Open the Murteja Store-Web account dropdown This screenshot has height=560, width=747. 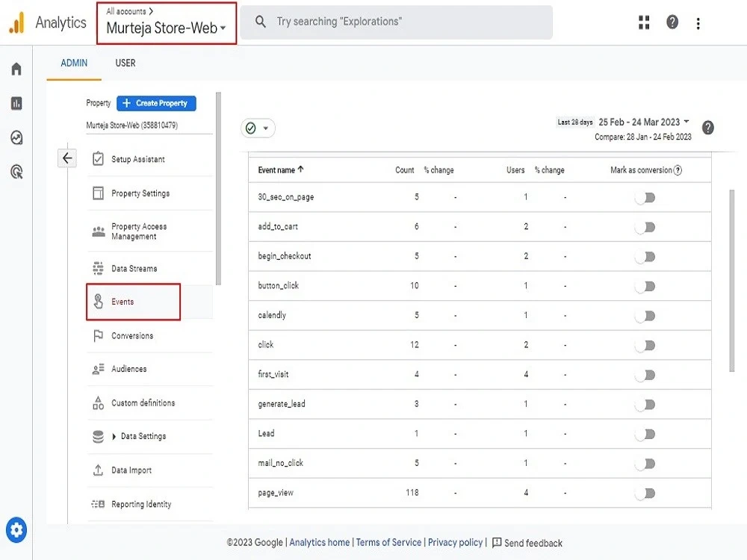pyautogui.click(x=166, y=28)
